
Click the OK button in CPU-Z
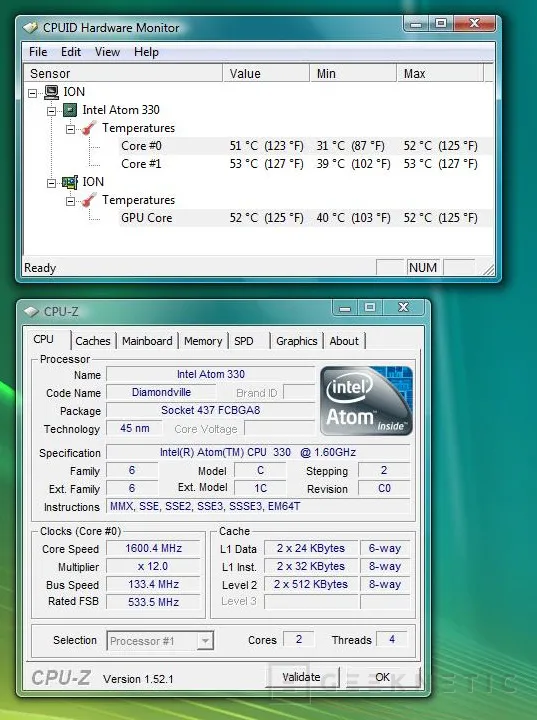(x=382, y=677)
